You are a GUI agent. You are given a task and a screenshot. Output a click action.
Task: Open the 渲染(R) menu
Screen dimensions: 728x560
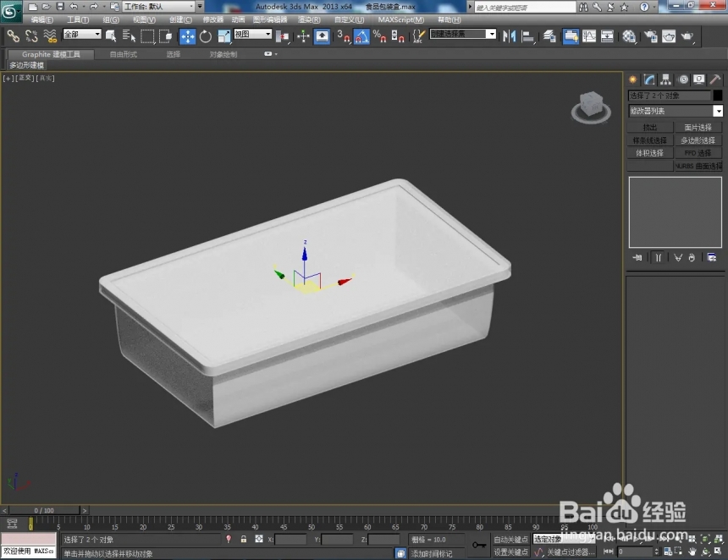coord(309,19)
